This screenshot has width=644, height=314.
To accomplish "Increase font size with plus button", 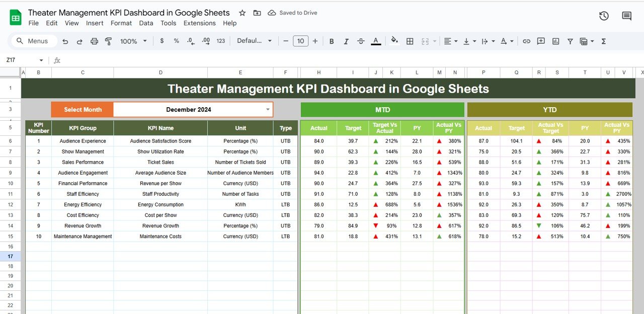I will (315, 41).
